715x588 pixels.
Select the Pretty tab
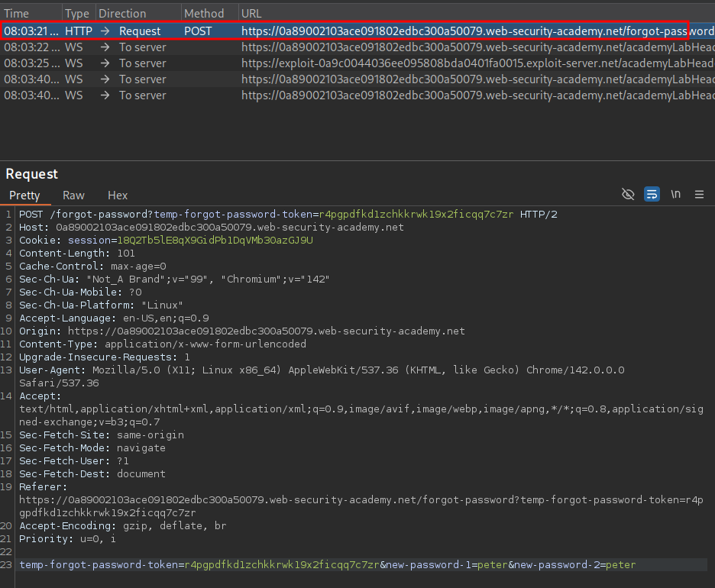(24, 195)
